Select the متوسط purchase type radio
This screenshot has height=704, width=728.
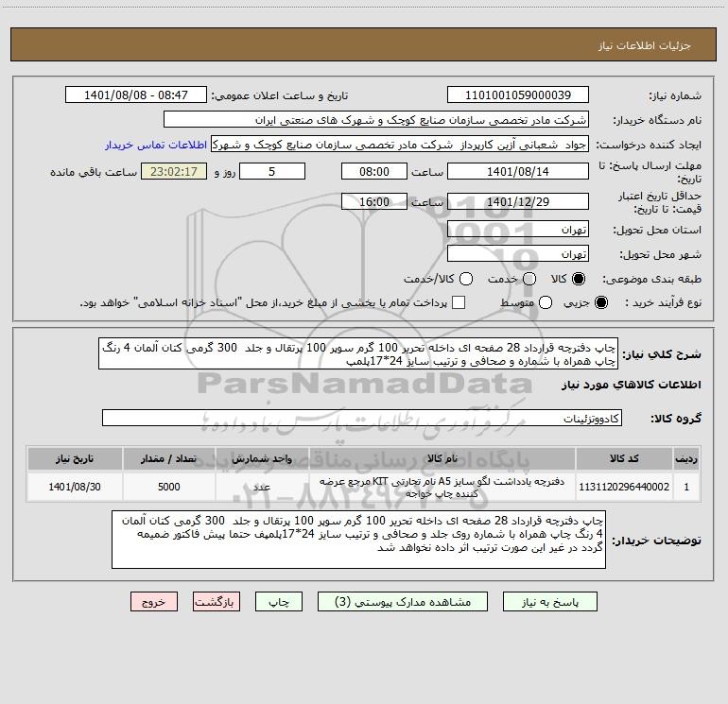click(x=546, y=302)
